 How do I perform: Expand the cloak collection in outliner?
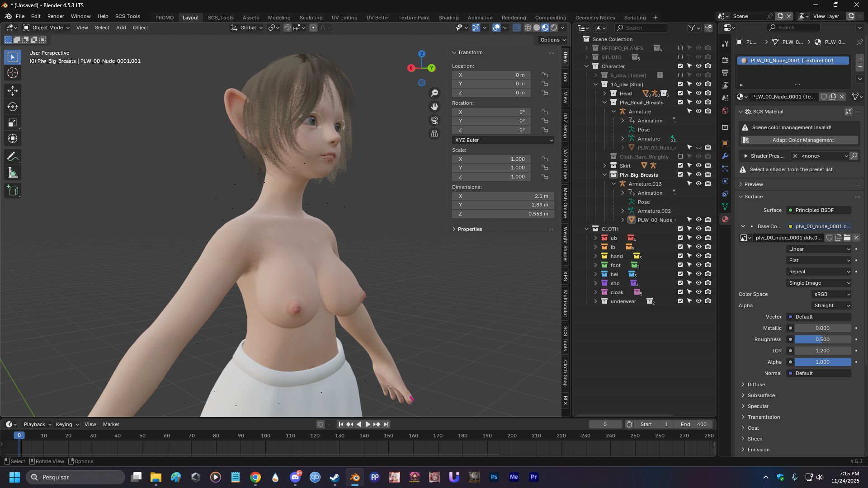click(x=595, y=292)
